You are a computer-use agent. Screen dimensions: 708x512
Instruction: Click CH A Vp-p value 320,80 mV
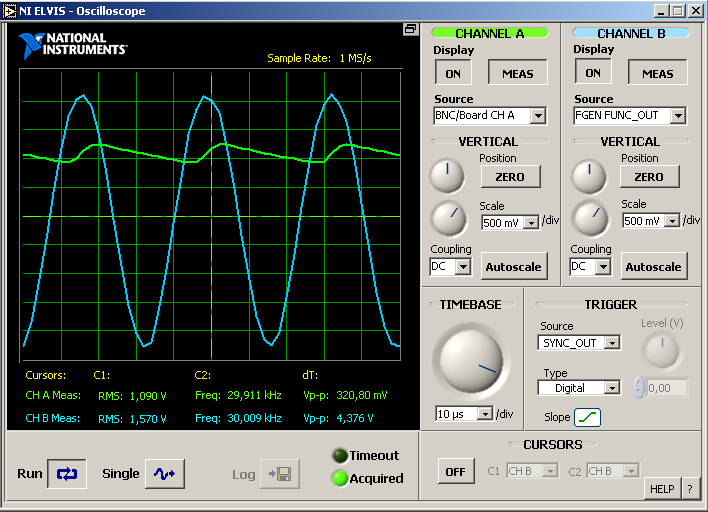362,396
